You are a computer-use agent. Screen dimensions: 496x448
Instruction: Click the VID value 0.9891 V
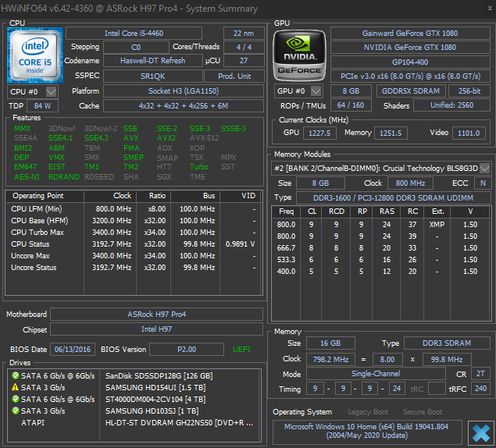click(240, 244)
